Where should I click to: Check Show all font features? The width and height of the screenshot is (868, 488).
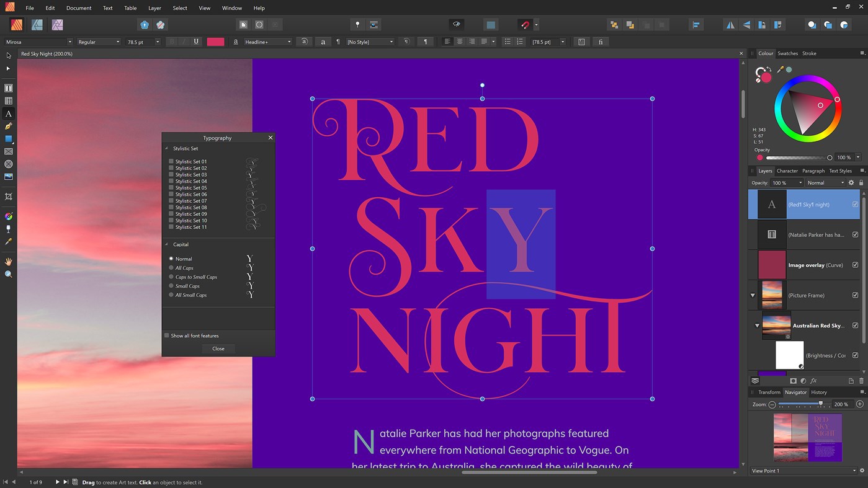coord(167,335)
